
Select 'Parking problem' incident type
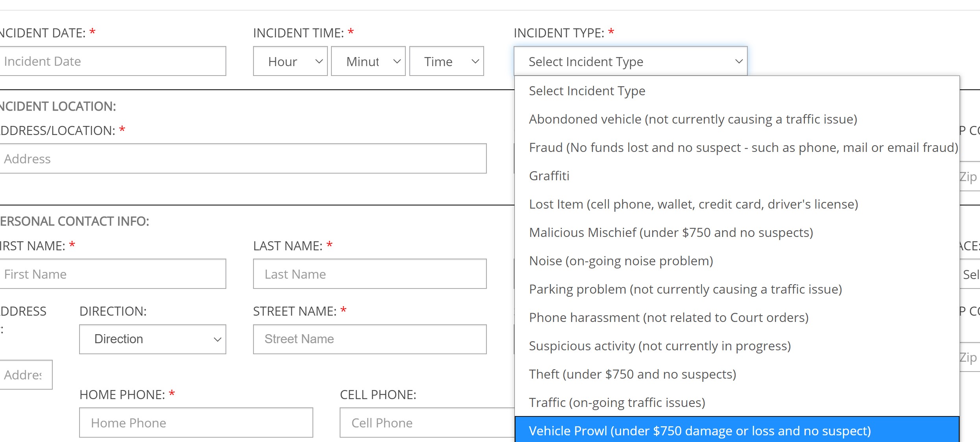pos(686,289)
